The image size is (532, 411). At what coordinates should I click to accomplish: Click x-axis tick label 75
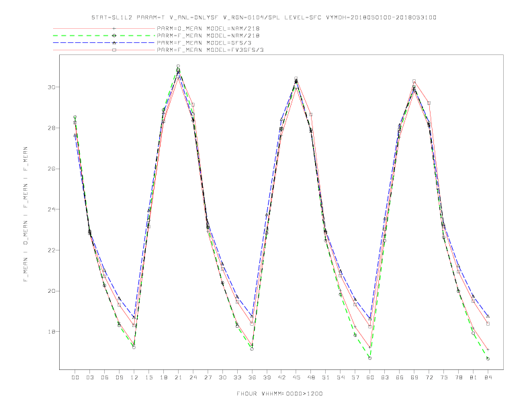[444, 377]
